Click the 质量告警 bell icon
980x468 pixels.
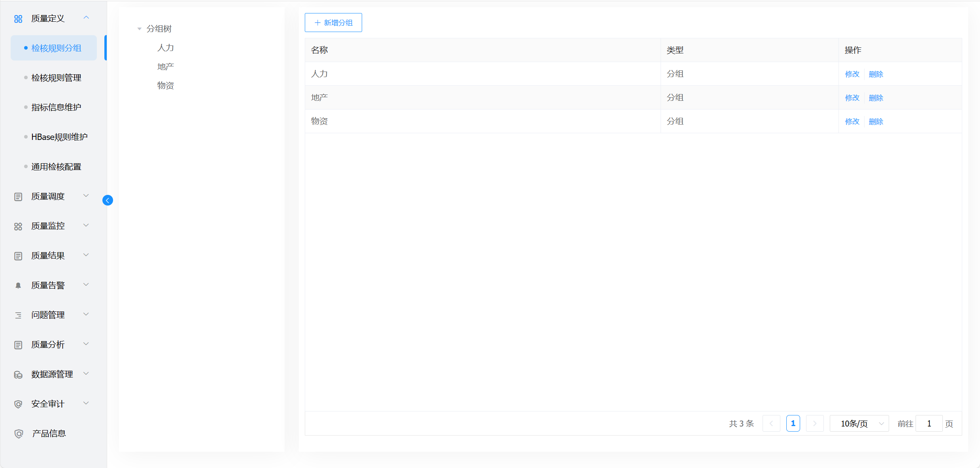[18, 286]
